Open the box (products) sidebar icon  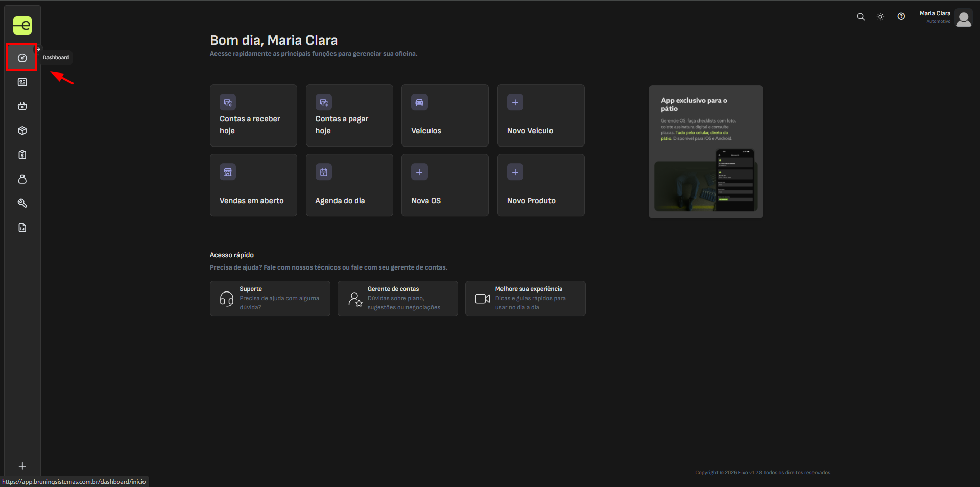click(22, 131)
